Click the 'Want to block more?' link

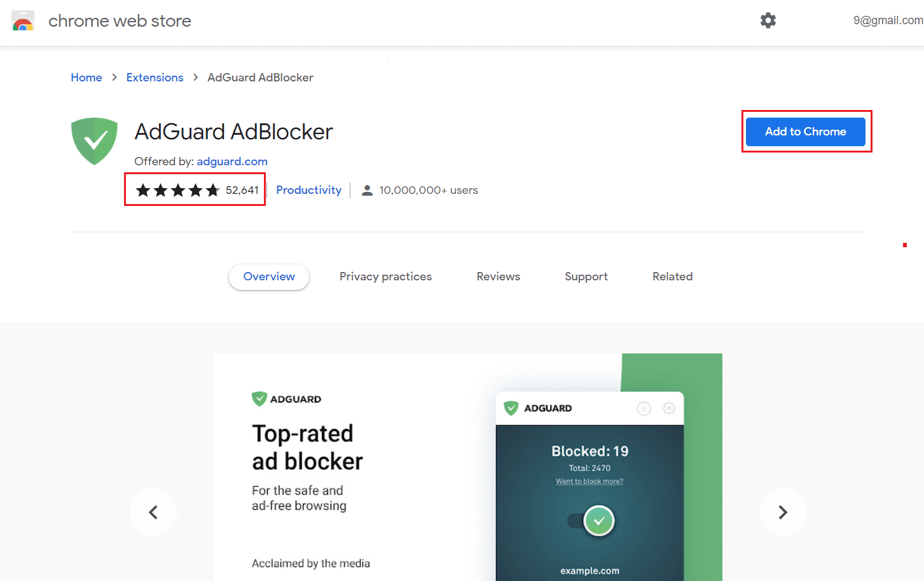click(590, 481)
